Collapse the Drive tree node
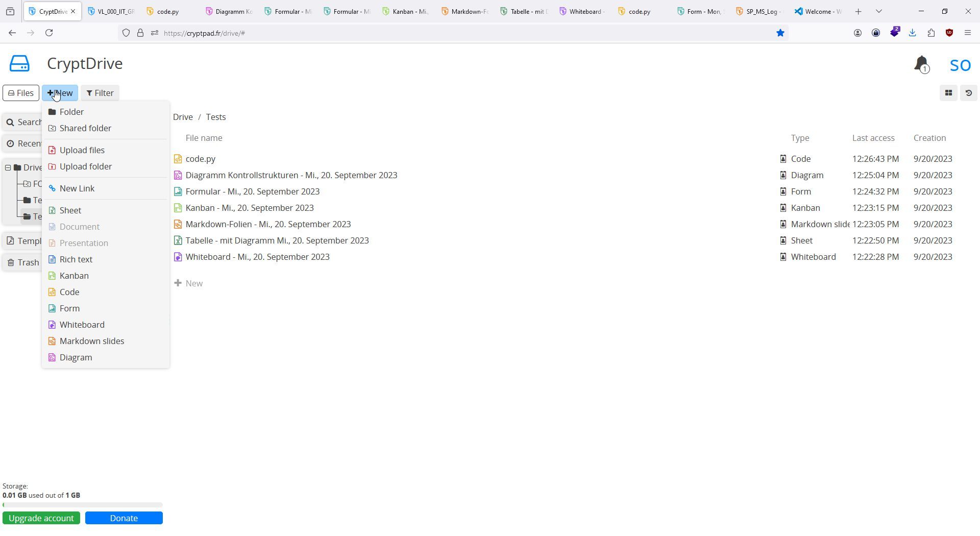Image resolution: width=980 pixels, height=536 pixels. pyautogui.click(x=8, y=167)
